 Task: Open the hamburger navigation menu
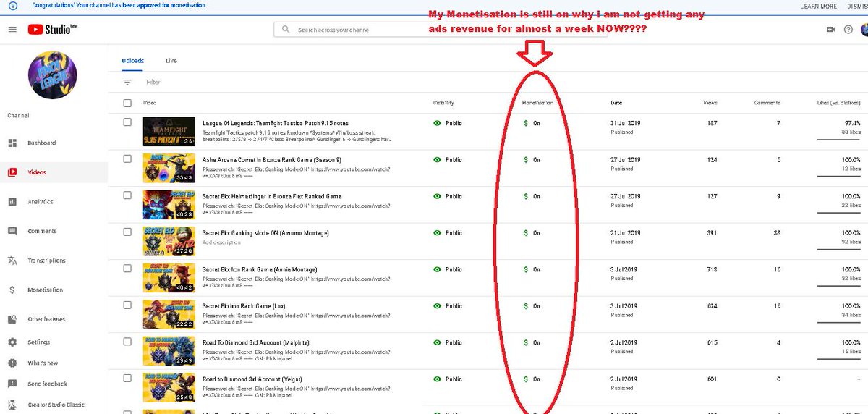(x=12, y=29)
